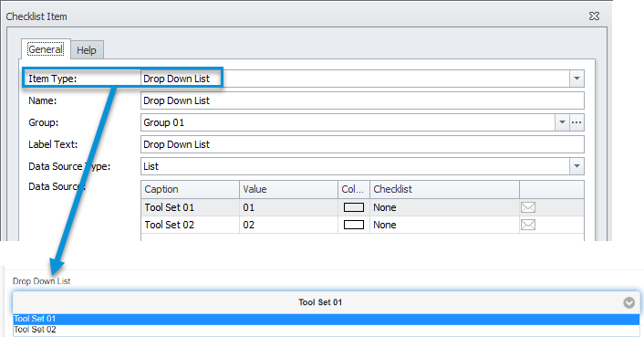Click the Name input field
This screenshot has width=644, height=337.
click(362, 100)
